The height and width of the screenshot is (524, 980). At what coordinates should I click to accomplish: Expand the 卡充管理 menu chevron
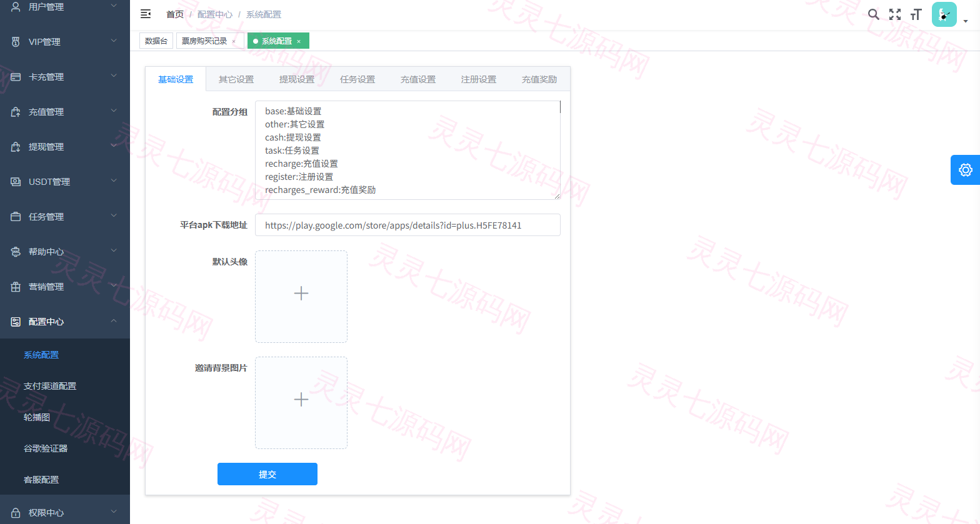tap(114, 76)
